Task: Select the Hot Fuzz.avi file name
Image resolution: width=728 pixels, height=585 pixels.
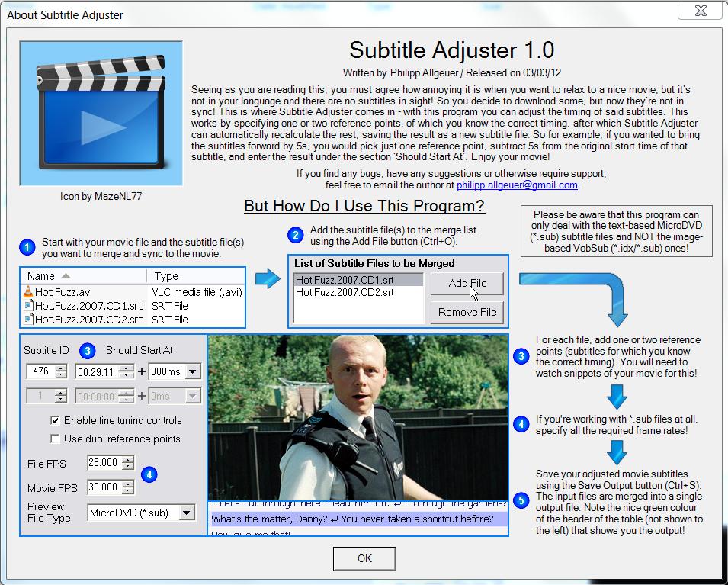Action: (63, 292)
